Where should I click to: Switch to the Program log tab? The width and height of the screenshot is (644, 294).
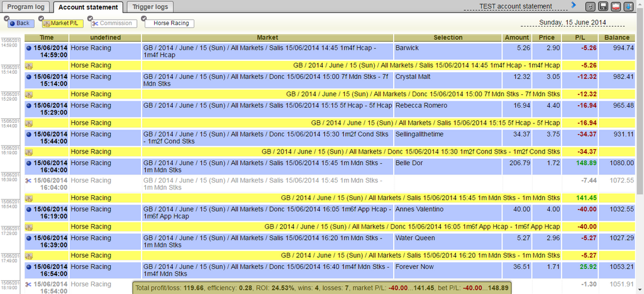(26, 7)
